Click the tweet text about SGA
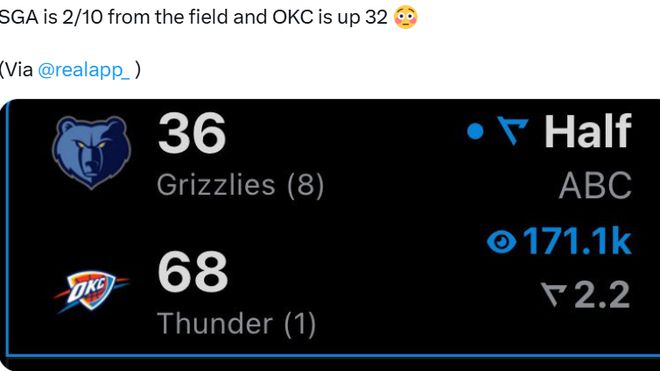 coord(193,17)
